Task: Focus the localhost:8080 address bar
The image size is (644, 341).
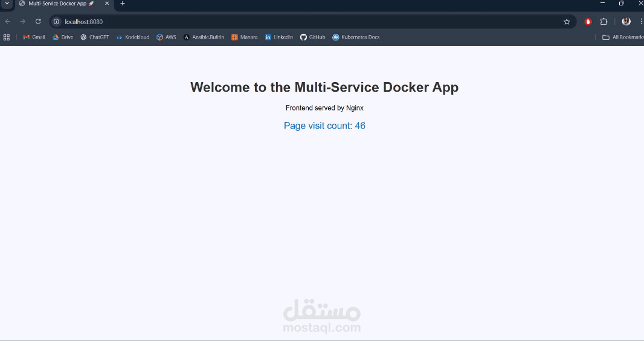Action: tap(312, 22)
